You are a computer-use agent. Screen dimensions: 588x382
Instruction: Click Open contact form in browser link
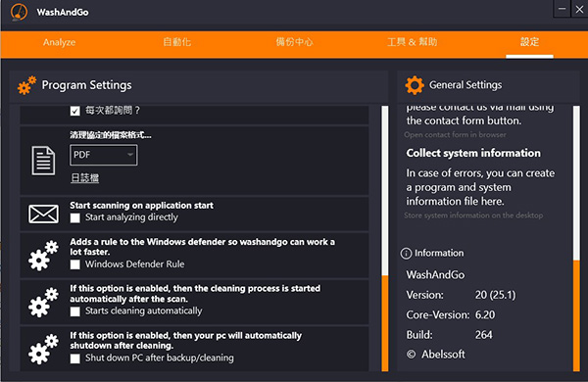pos(455,134)
